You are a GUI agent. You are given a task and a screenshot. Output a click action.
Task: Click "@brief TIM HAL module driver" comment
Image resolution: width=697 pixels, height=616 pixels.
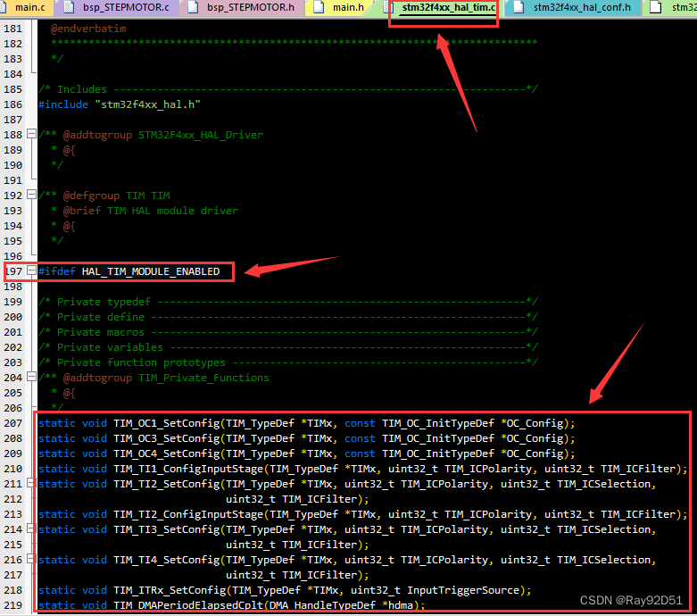coord(151,211)
